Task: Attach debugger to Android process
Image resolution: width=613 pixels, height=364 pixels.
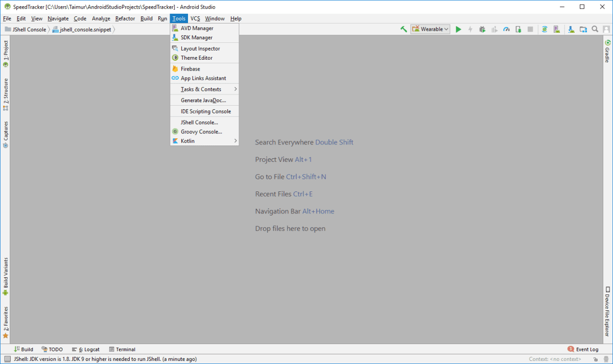Action: point(518,29)
